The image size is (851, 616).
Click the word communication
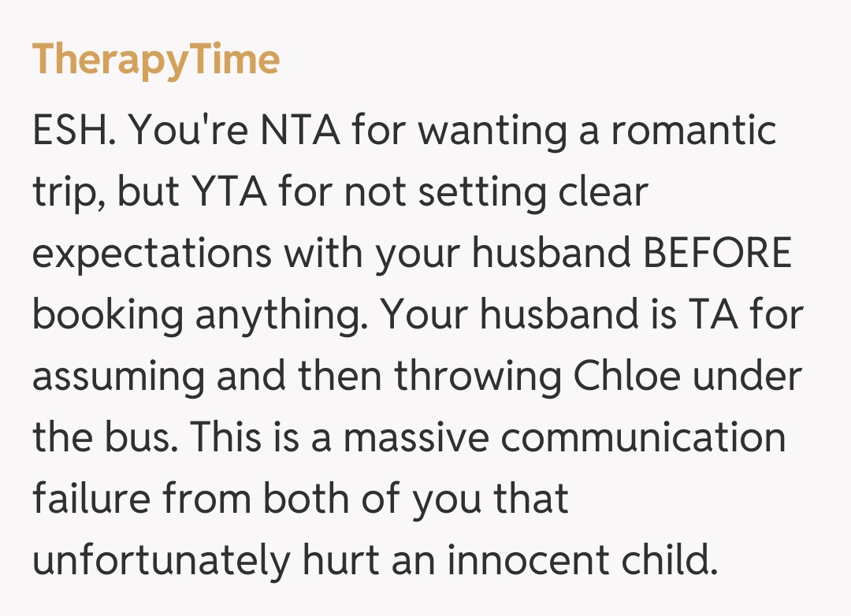pyautogui.click(x=643, y=437)
